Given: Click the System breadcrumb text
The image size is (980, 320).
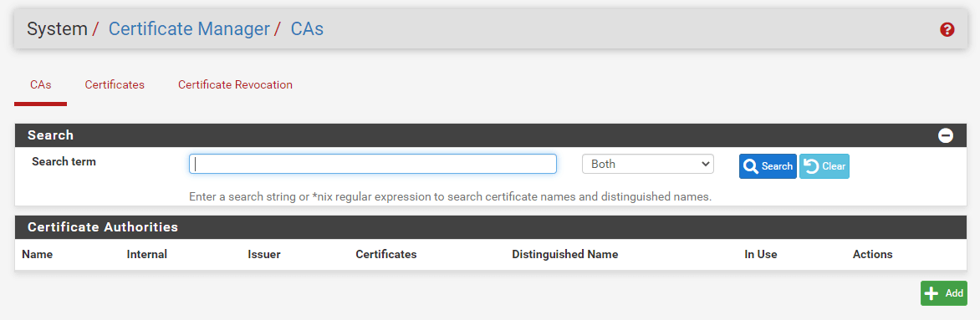Looking at the screenshot, I should click(x=57, y=28).
